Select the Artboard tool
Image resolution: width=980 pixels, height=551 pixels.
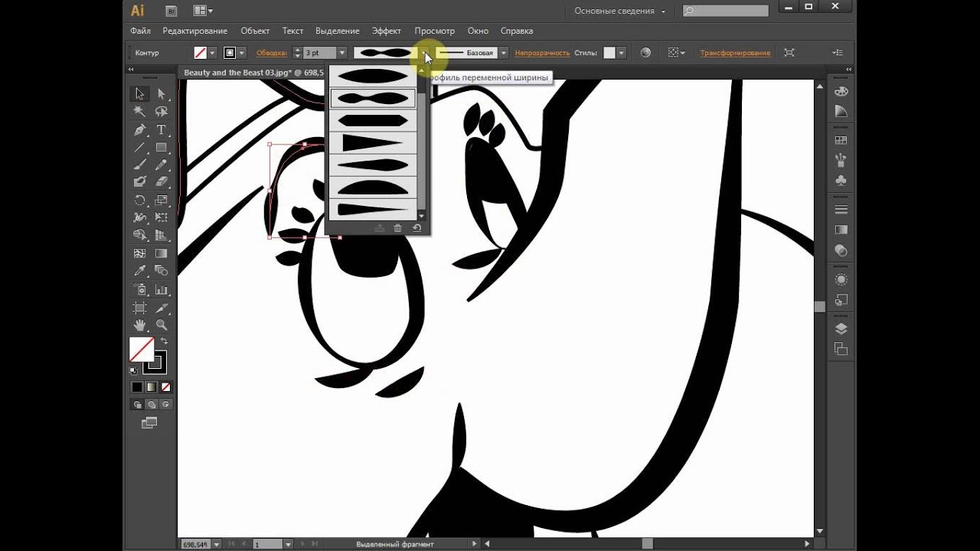point(140,308)
